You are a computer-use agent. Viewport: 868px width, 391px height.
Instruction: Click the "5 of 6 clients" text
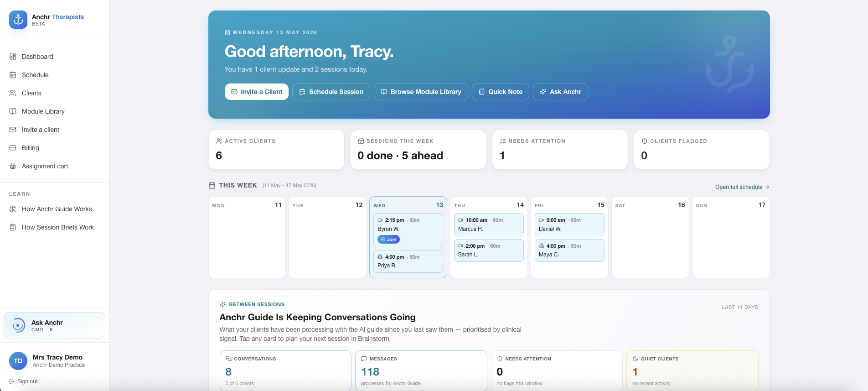(x=240, y=383)
